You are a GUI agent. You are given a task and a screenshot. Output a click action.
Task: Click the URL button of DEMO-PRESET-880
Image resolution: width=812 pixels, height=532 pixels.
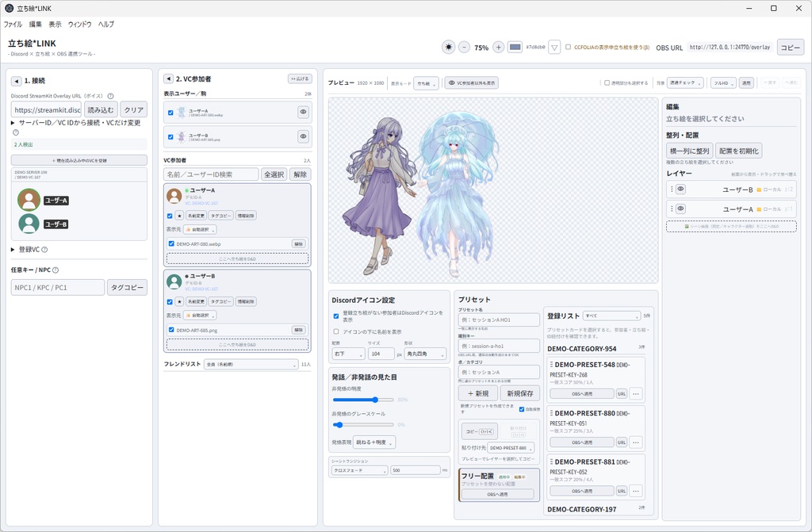click(622, 442)
